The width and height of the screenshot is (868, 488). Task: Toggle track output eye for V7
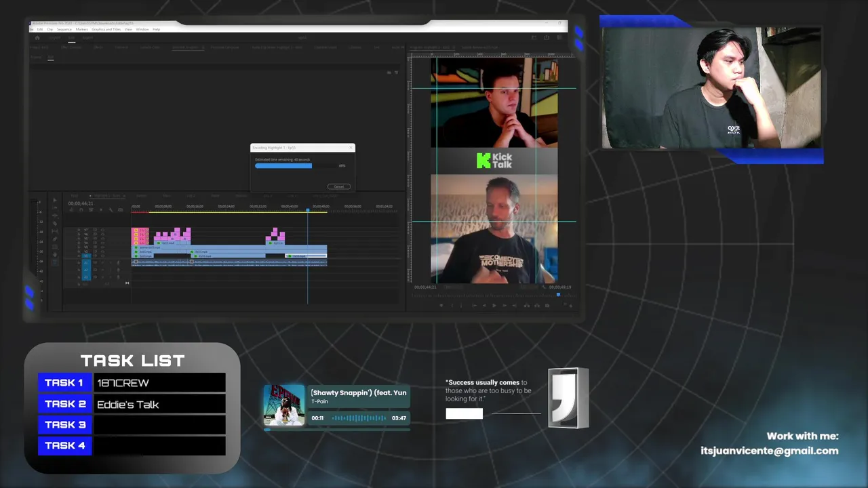[x=102, y=230]
